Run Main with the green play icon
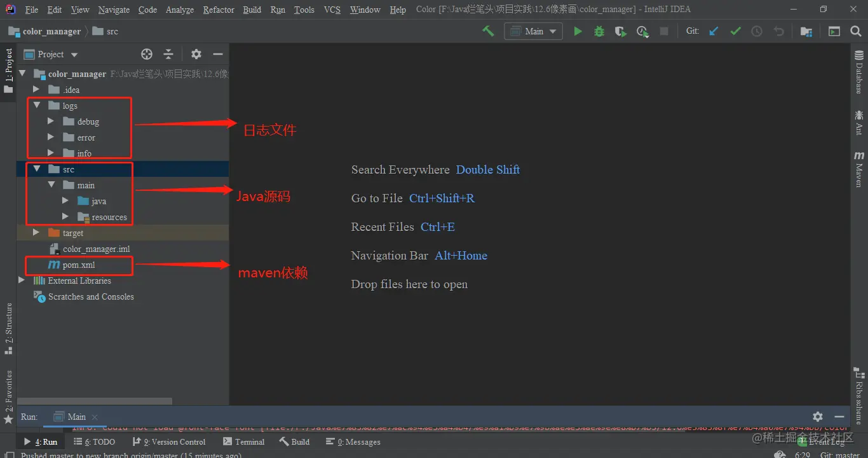 (578, 31)
